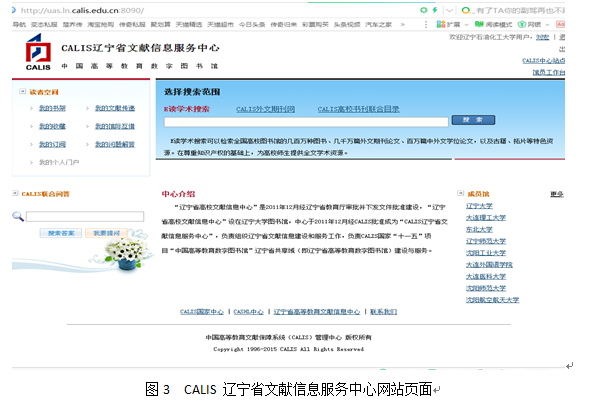This screenshot has height=404, width=594.
Task: Show more bookmarks with the >> arrow
Action: tap(403, 25)
